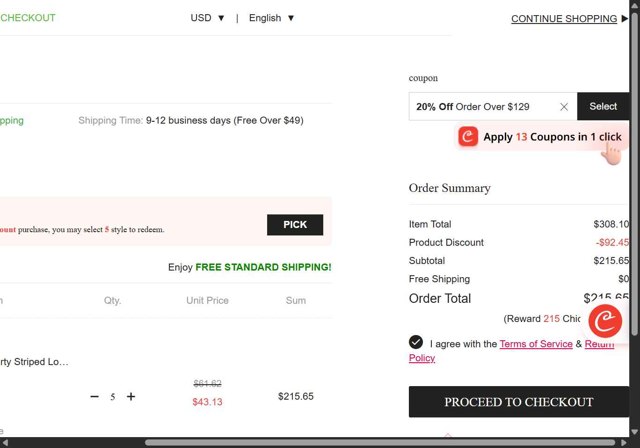Click the Striped Lo… product name

click(34, 362)
